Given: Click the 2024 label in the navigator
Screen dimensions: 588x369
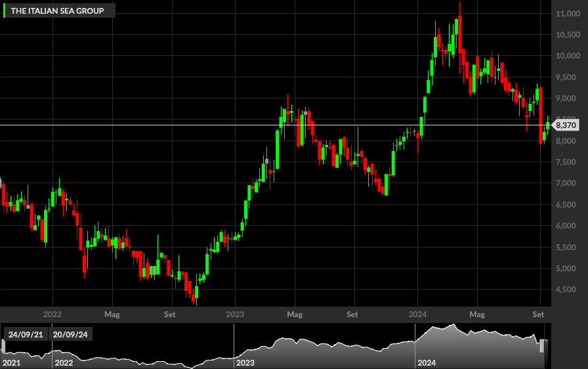Looking at the screenshot, I should 427,363.
